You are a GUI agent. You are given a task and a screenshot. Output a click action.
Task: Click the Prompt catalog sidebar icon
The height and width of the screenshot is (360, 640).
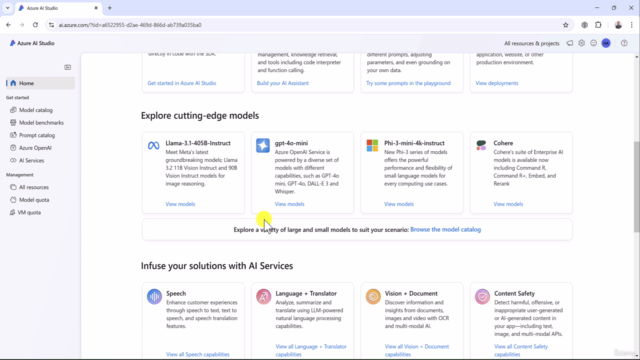(13, 135)
